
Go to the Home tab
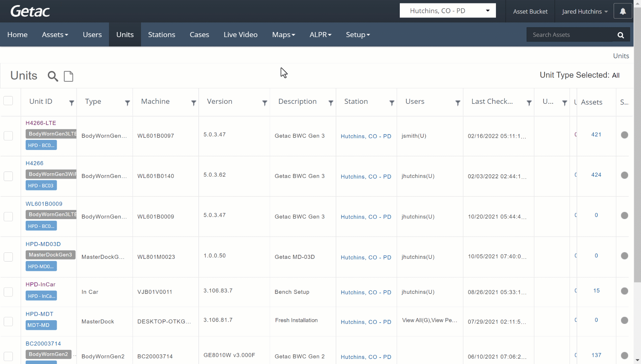click(x=18, y=35)
